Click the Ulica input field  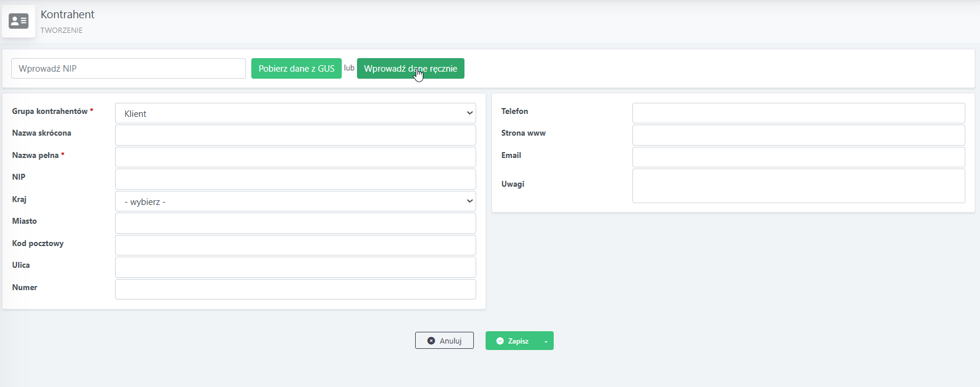click(295, 267)
